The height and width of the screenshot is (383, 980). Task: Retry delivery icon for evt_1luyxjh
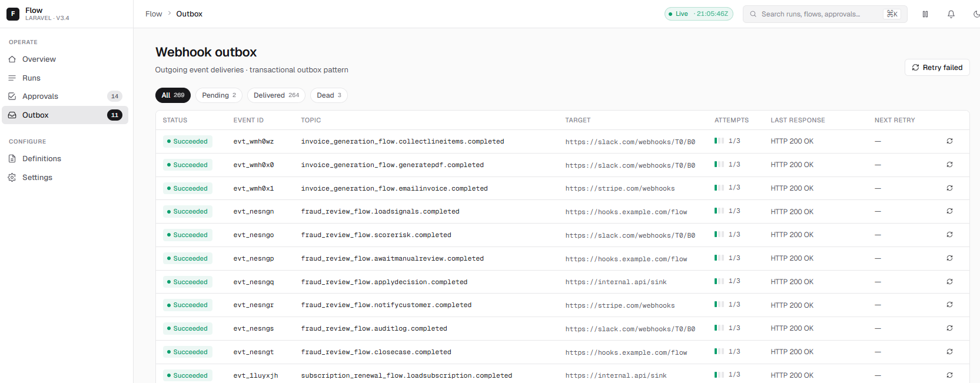[949, 375]
